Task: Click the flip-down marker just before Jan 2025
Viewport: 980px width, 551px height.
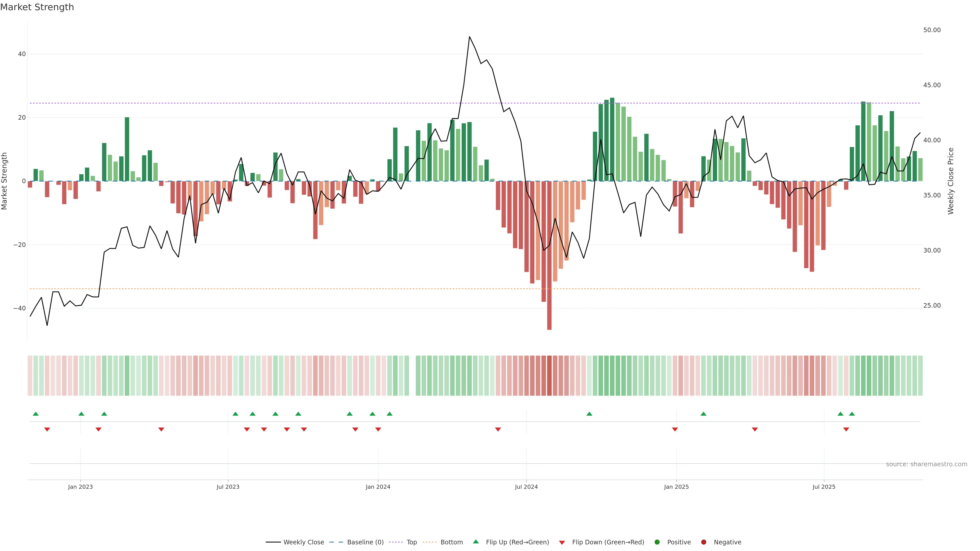Action: click(x=675, y=429)
